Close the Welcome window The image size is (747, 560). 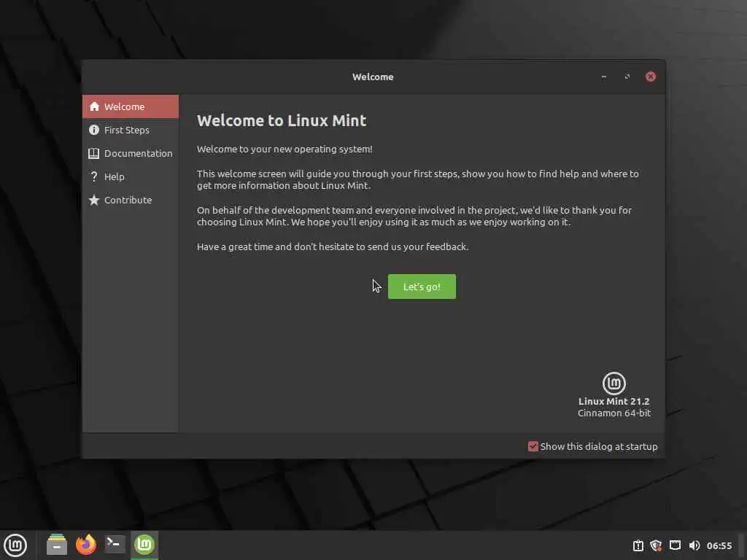point(650,77)
